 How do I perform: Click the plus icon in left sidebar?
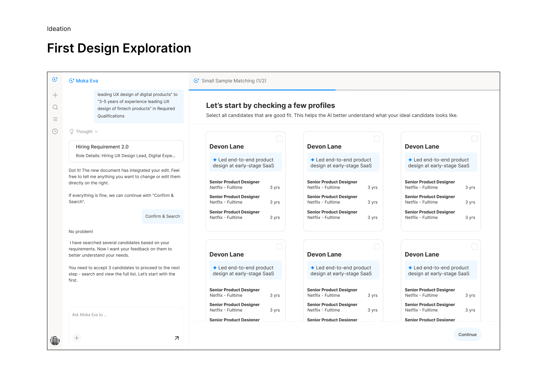point(55,95)
